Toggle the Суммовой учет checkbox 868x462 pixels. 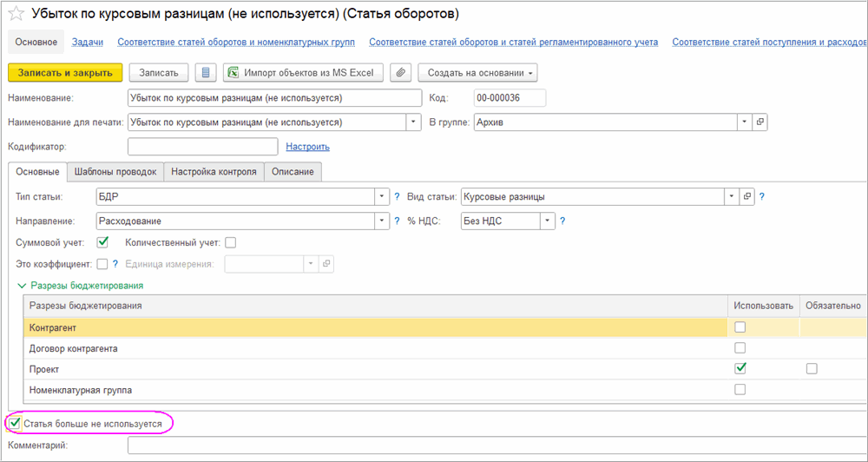(x=102, y=242)
